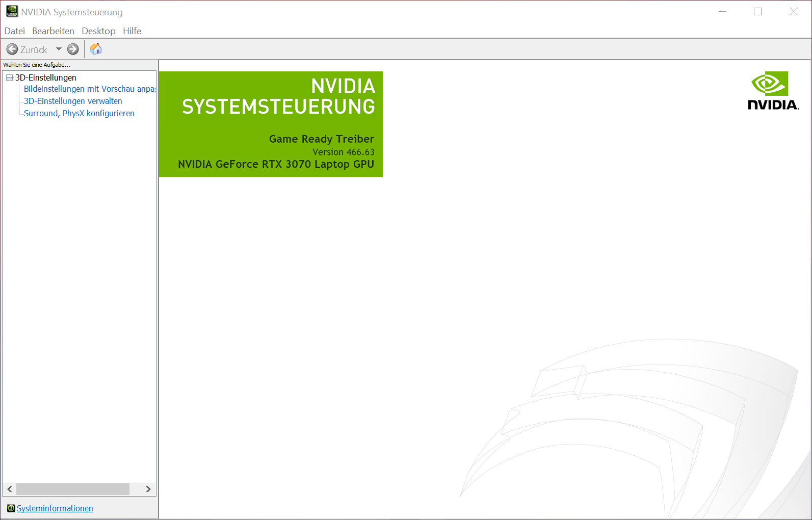Select 3D-Einstellungen verwalten
The height and width of the screenshot is (520, 812).
[73, 101]
